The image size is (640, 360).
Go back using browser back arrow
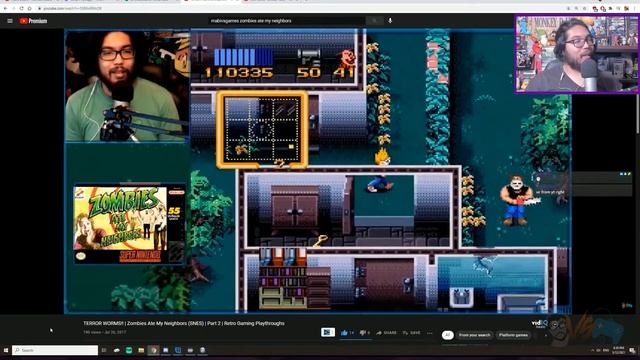(x=5, y=8)
